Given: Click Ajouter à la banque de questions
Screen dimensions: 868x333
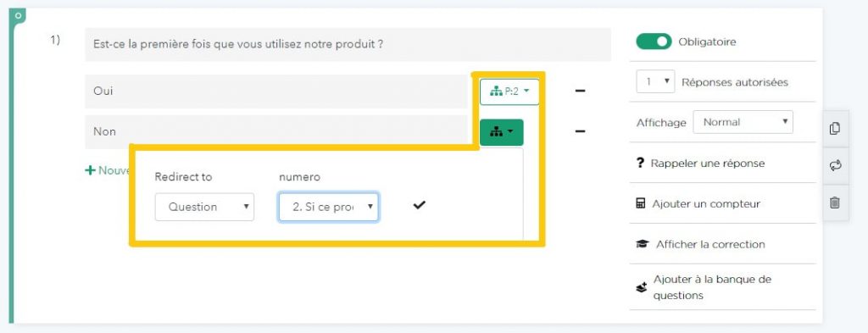Looking at the screenshot, I should [711, 287].
